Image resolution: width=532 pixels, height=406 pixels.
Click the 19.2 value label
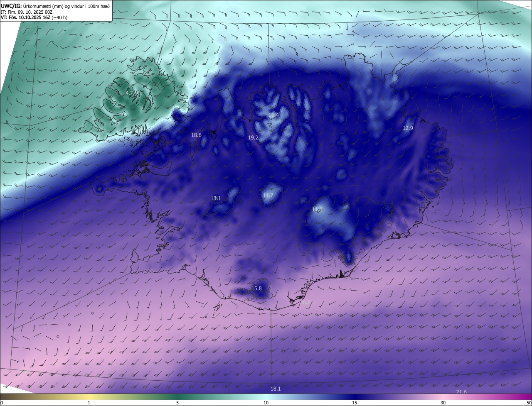[254, 137]
